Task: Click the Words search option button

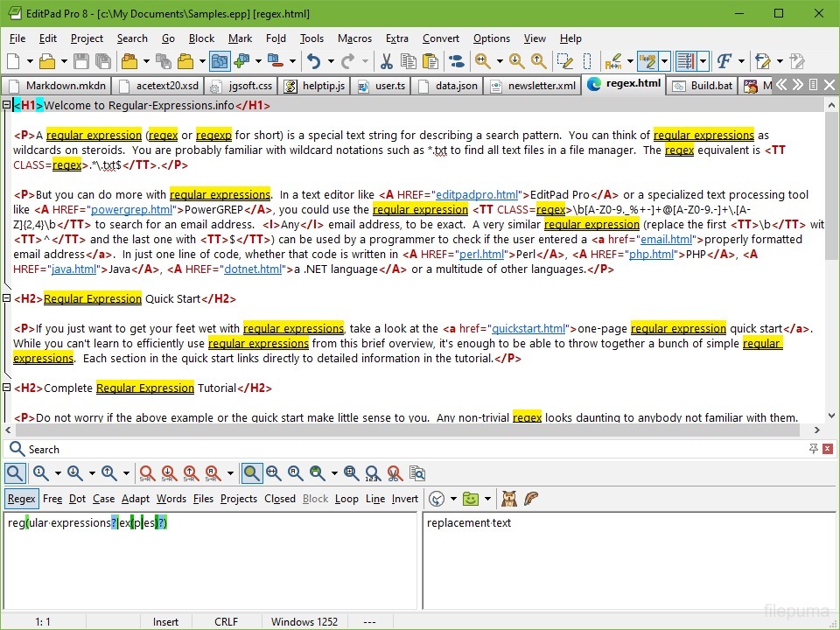Action: (171, 499)
